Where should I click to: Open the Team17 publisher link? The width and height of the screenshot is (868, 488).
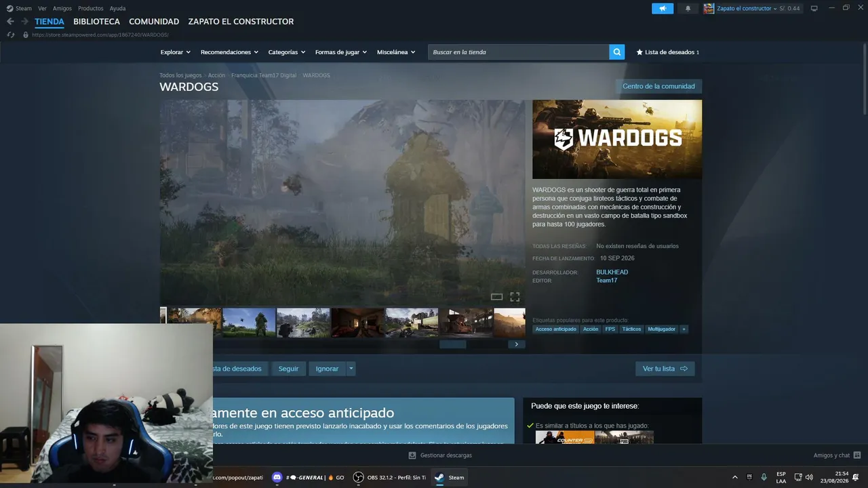(x=606, y=281)
